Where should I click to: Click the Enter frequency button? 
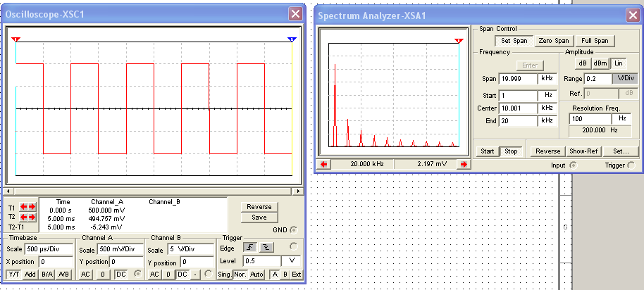[x=530, y=65]
